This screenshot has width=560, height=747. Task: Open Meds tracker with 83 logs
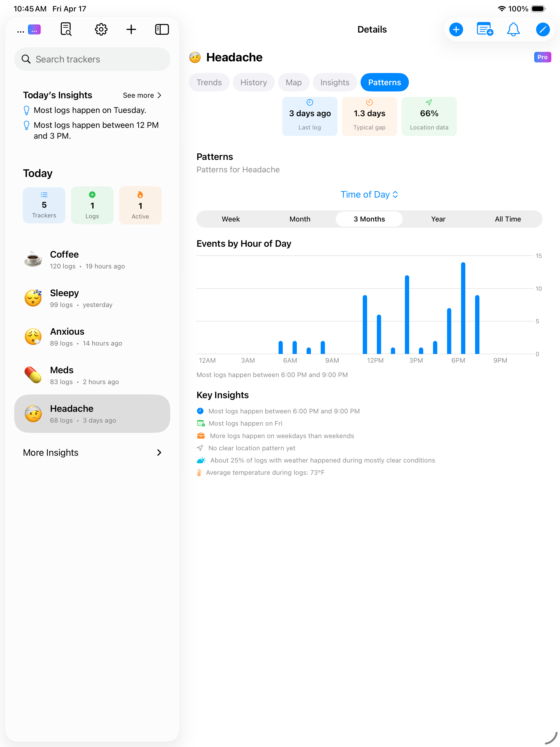(x=92, y=375)
